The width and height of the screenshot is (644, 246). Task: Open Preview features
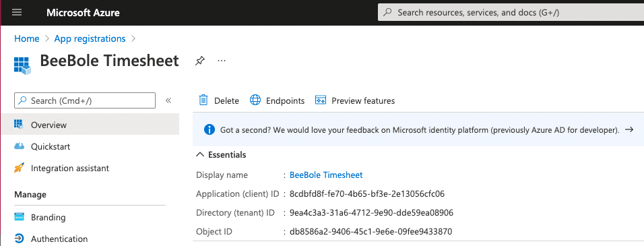pos(363,101)
